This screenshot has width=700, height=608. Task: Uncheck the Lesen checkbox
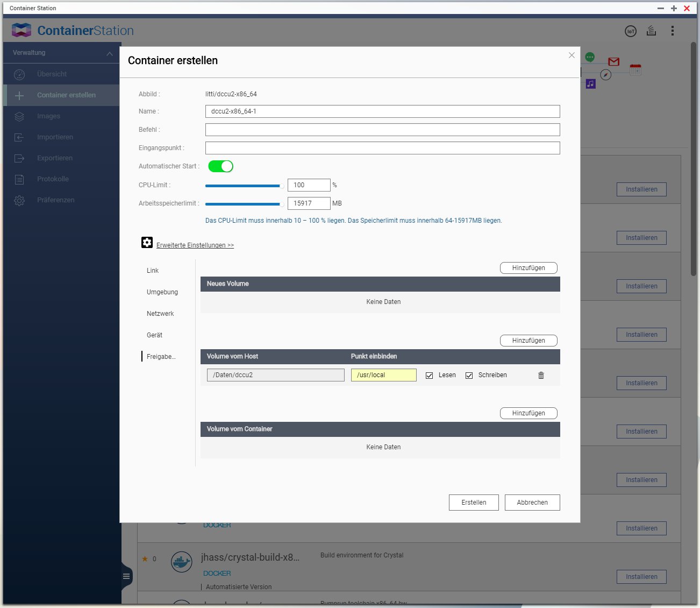(x=429, y=376)
